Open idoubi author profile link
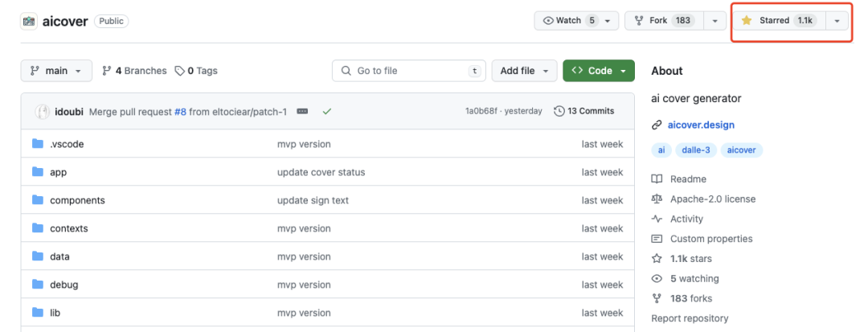868x332 pixels. (x=69, y=111)
